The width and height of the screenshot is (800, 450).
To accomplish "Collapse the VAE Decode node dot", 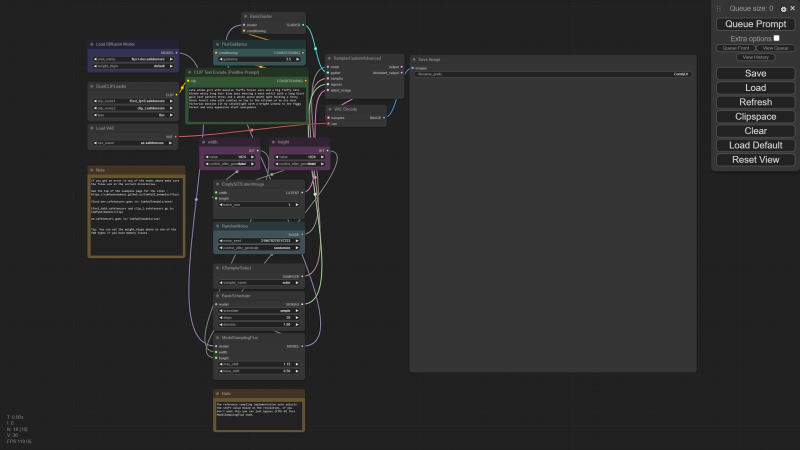I will click(x=331, y=108).
